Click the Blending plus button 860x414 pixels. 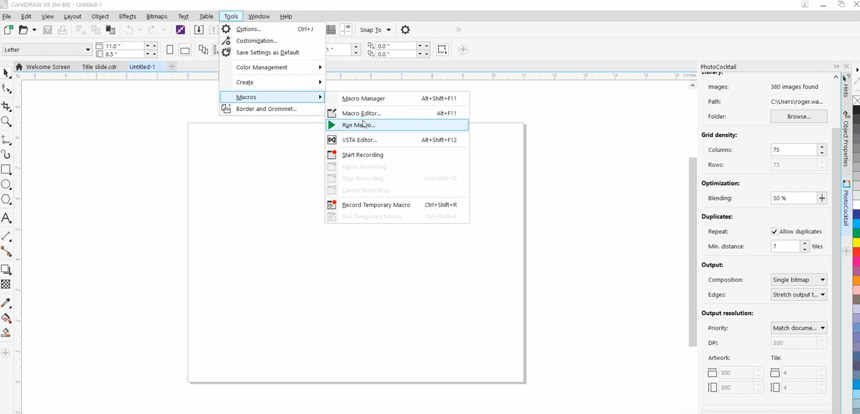822,198
